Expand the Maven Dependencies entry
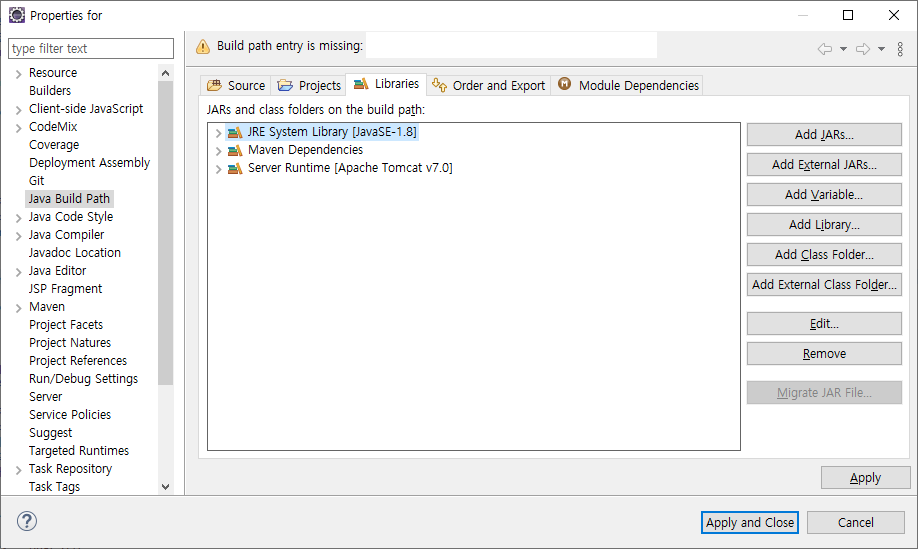Viewport: 918px width, 549px height. point(219,150)
